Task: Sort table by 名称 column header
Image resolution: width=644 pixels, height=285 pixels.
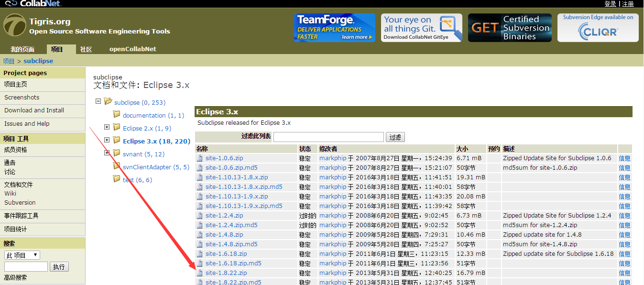Action: (x=202, y=149)
